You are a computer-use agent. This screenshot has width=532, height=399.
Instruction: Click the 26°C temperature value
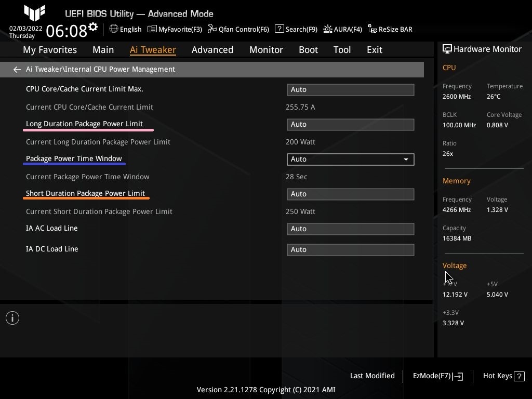494,97
